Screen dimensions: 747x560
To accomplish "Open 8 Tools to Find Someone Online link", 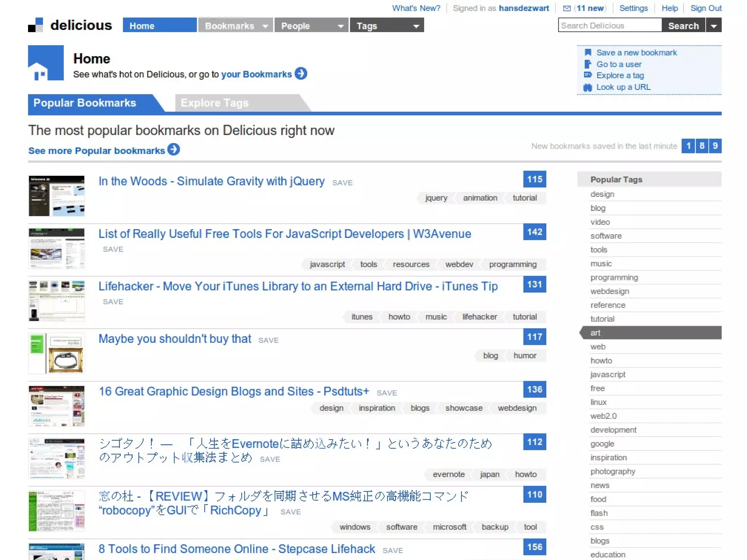I will (237, 549).
